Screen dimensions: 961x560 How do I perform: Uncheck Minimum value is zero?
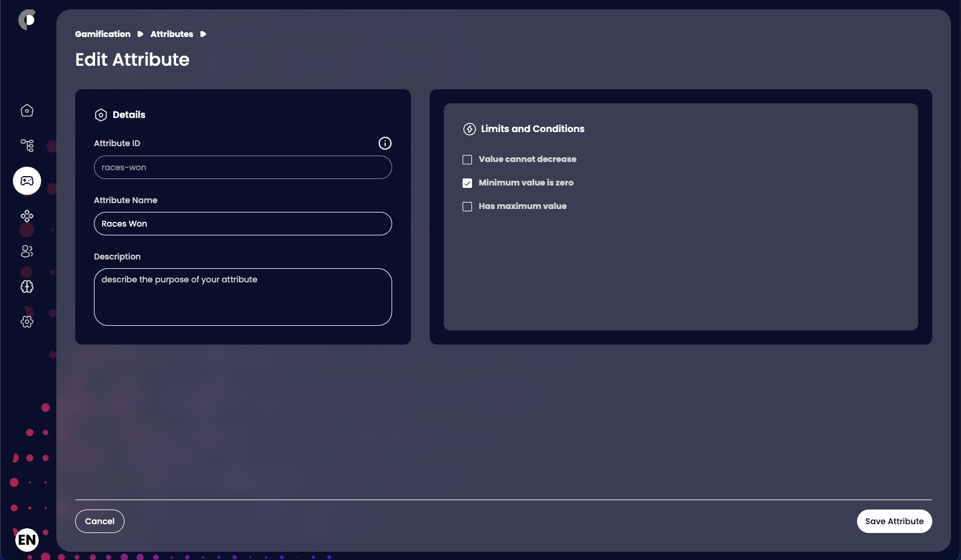coord(467,183)
